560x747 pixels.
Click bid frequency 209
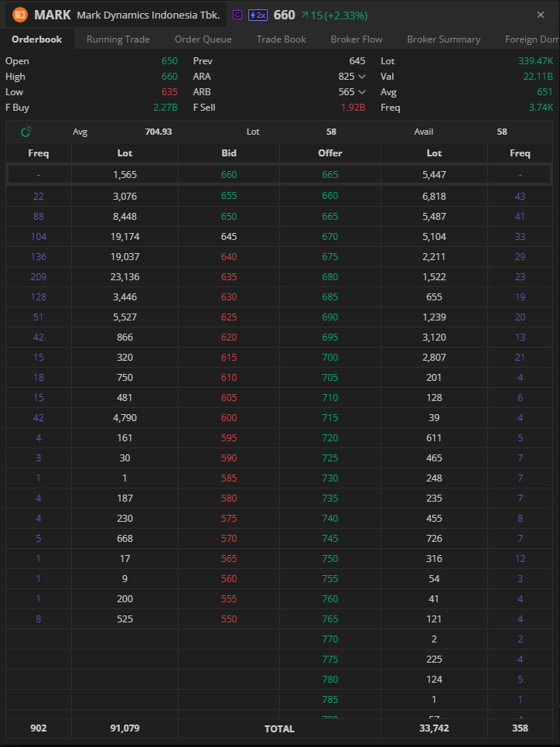(39, 277)
